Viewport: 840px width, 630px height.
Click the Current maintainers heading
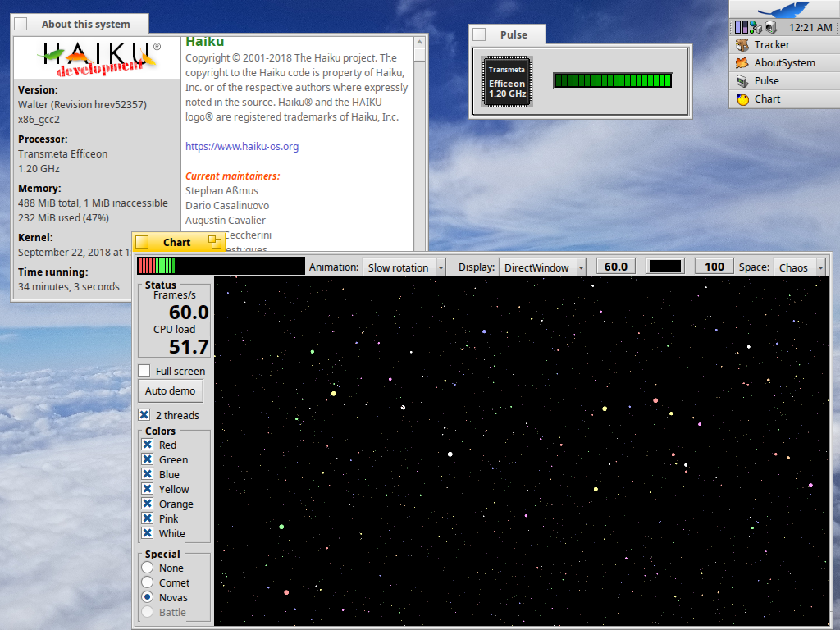pyautogui.click(x=232, y=176)
